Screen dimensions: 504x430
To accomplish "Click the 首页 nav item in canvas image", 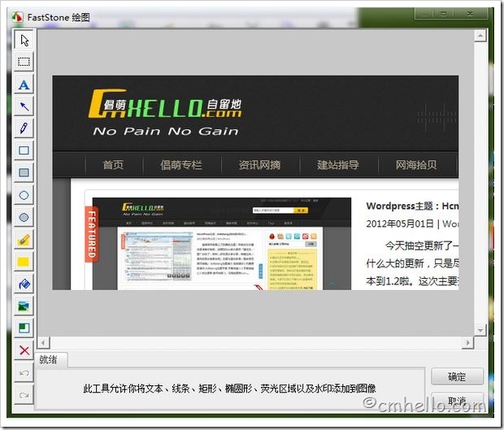I will click(113, 165).
